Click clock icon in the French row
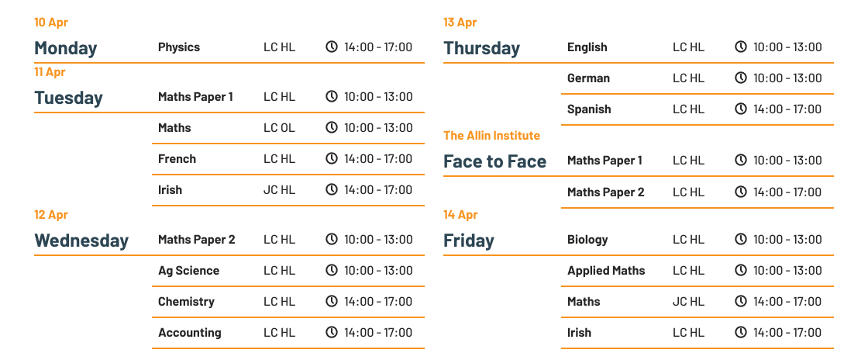The width and height of the screenshot is (868, 360). [x=331, y=159]
